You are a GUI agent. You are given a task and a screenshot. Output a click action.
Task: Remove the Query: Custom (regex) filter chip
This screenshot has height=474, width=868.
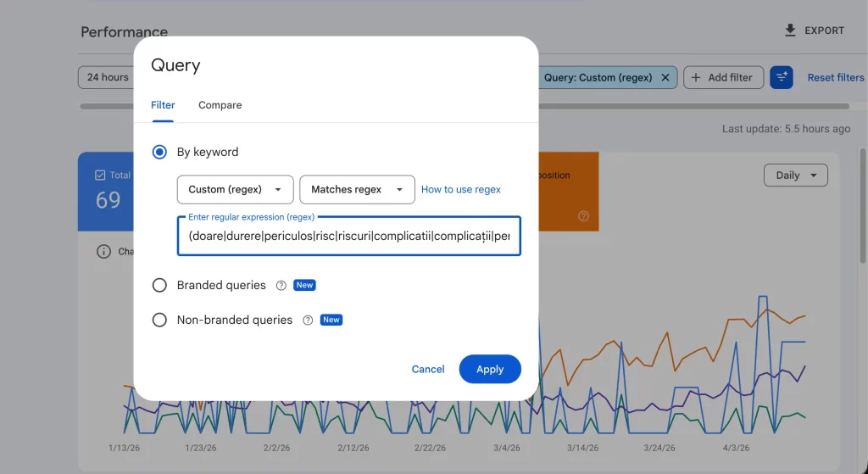coord(665,77)
